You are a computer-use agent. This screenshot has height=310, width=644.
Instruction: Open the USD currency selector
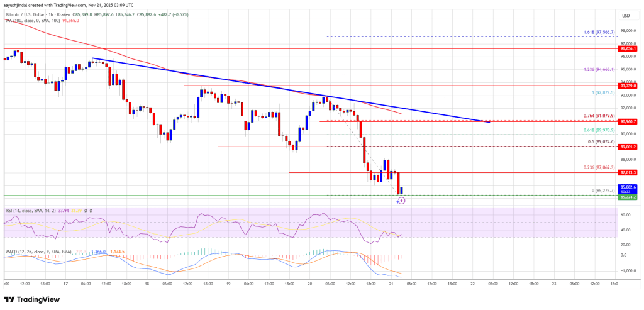626,15
